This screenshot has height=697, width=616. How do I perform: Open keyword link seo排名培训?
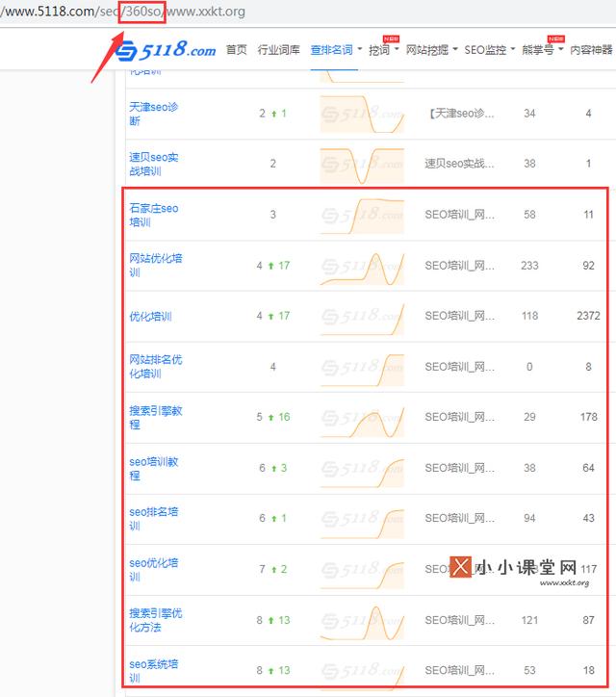(153, 519)
